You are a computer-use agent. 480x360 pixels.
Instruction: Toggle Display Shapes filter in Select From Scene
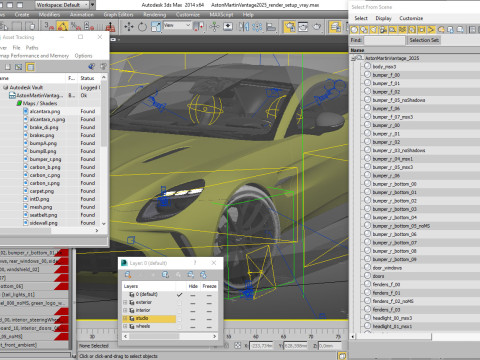(x=364, y=30)
